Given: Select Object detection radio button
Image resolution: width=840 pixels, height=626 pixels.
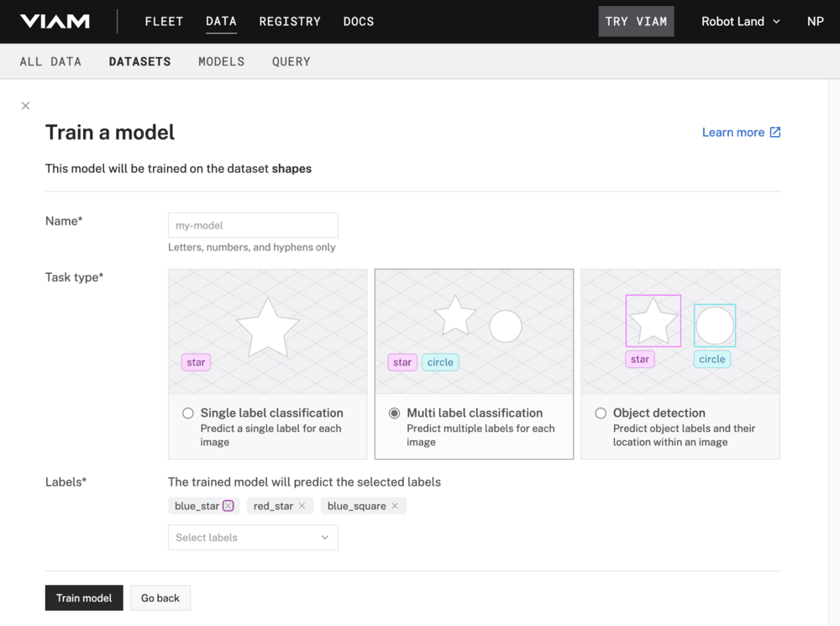Looking at the screenshot, I should tap(601, 413).
